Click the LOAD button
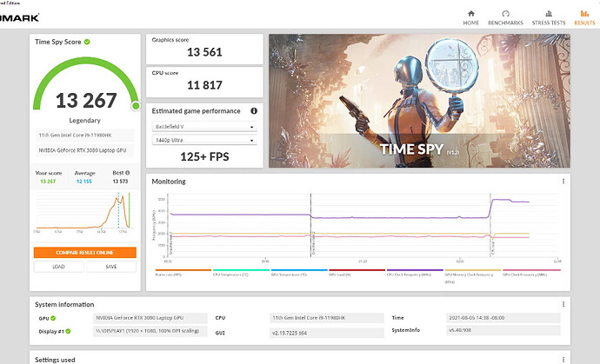Viewport: 600px width, 364px height. pos(58,267)
